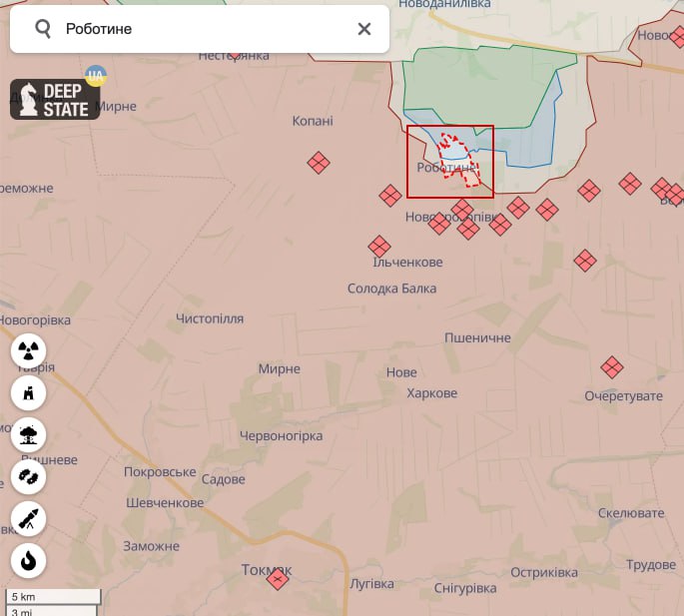684x616 pixels.
Task: Click the Солодка Балка place label
Action: click(x=391, y=289)
